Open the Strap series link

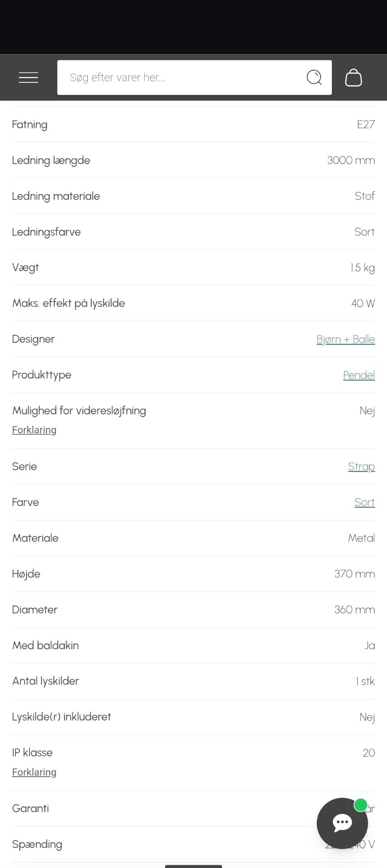point(361,466)
